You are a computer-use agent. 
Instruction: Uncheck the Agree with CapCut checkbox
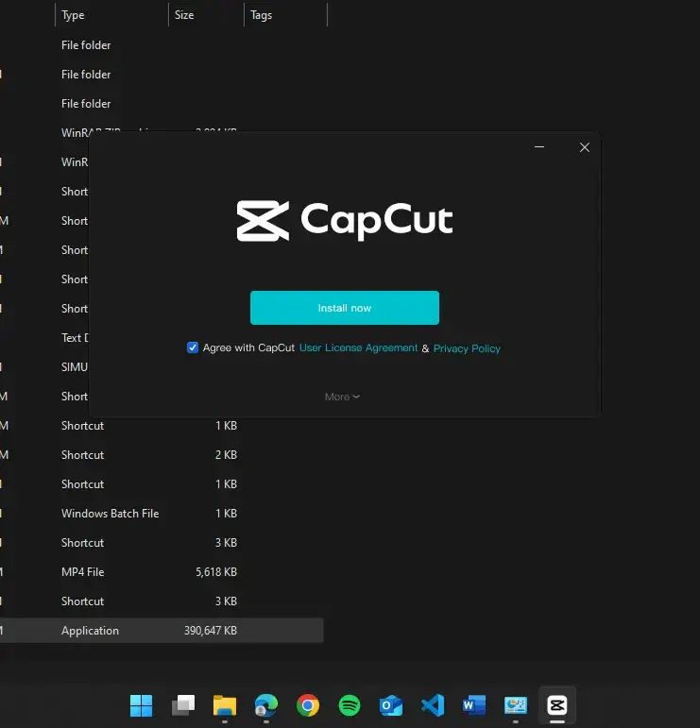click(193, 347)
